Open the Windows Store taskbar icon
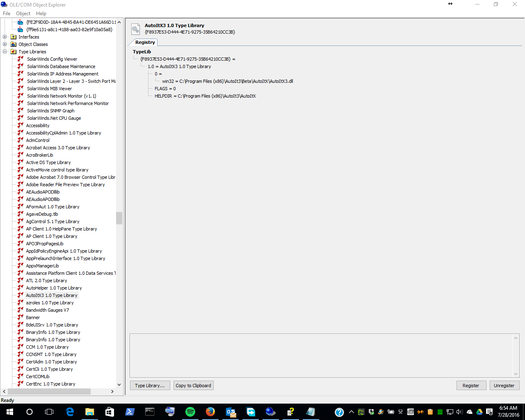 coord(110,412)
